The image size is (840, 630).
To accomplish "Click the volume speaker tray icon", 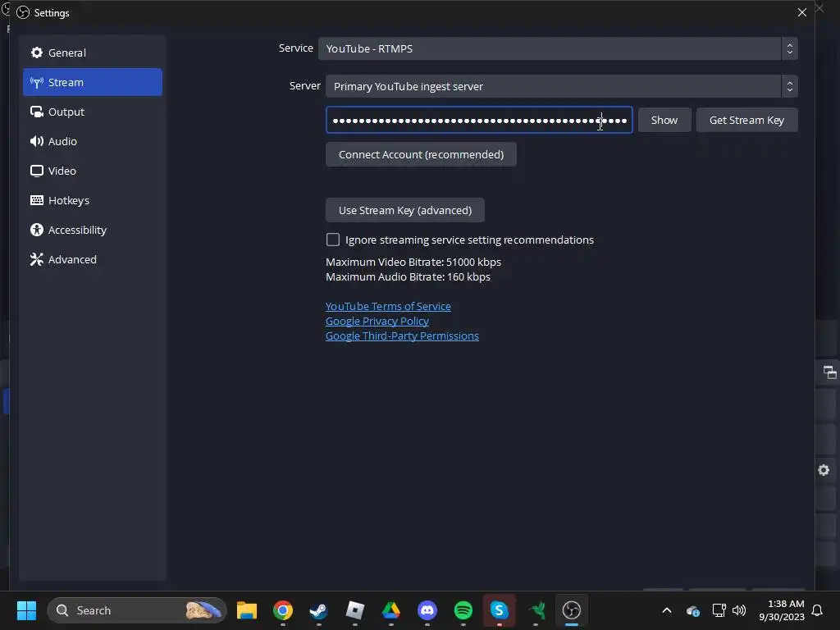I will coord(739,610).
